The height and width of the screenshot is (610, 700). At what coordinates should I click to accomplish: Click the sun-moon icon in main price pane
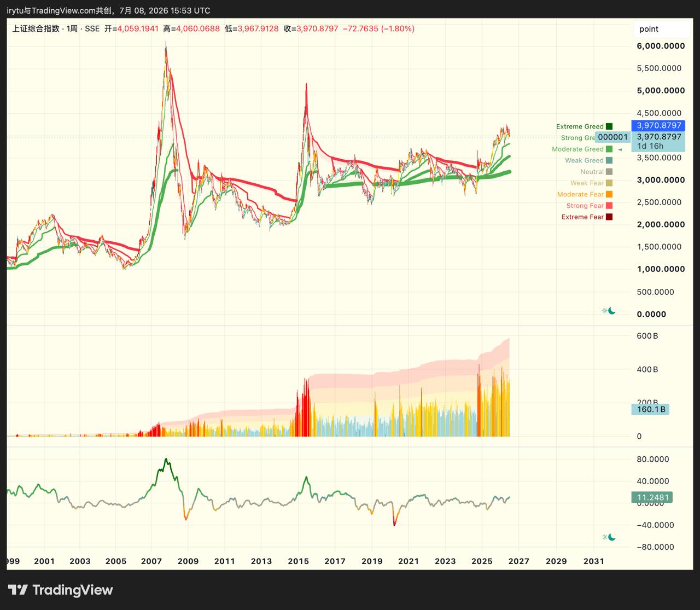pyautogui.click(x=609, y=311)
